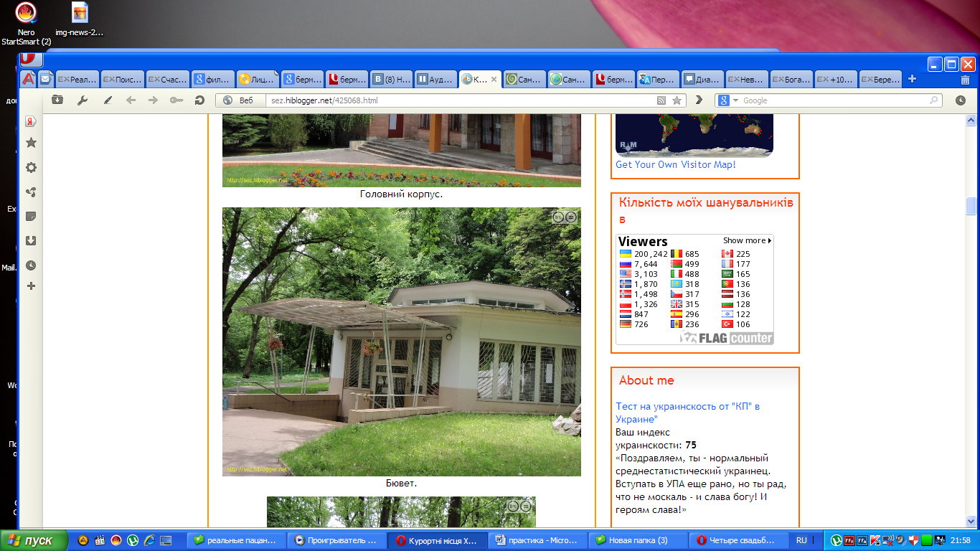Viewport: 980px width, 551px height.
Task: Close the active К... tab
Action: 494,80
